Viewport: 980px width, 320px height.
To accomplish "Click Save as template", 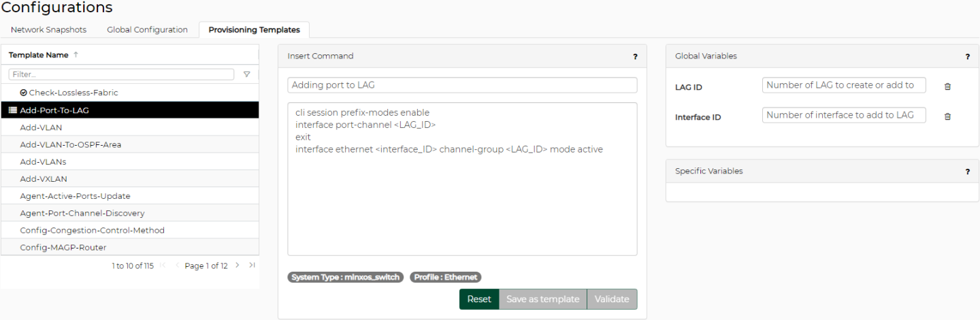I will (542, 300).
